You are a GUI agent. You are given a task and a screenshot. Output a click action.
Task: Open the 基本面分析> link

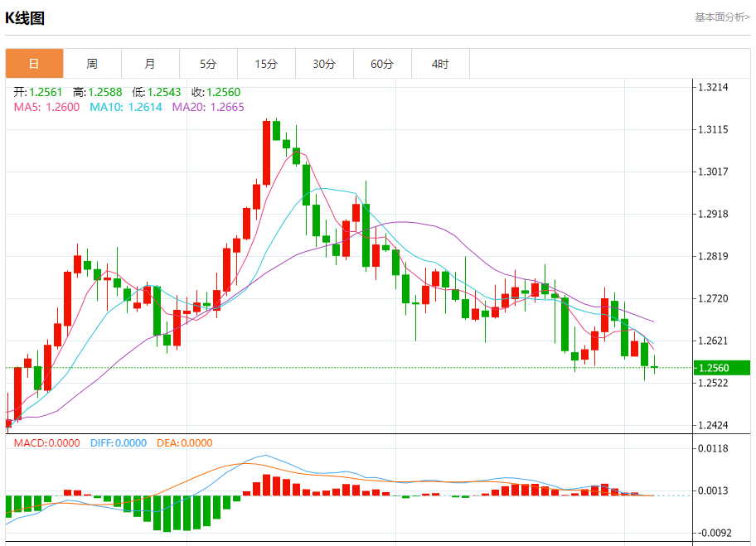point(722,17)
